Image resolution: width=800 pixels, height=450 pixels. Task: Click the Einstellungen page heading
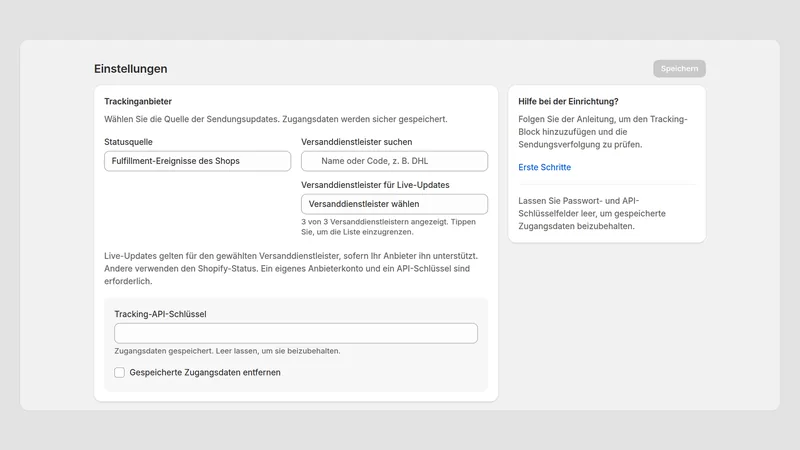[131, 69]
